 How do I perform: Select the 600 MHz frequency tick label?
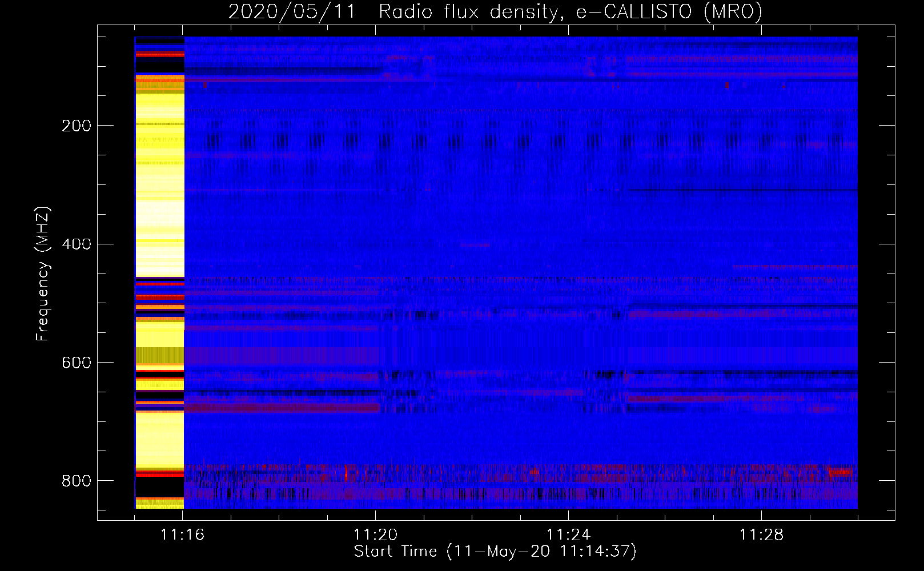tap(77, 363)
